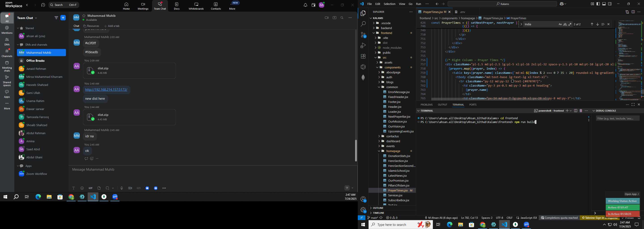The height and width of the screenshot is (229, 644).
Task: Open Zoom Contacts
Action: [216, 6]
